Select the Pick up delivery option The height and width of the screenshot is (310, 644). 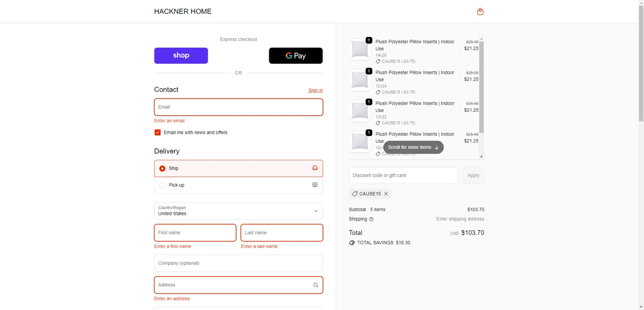click(238, 185)
